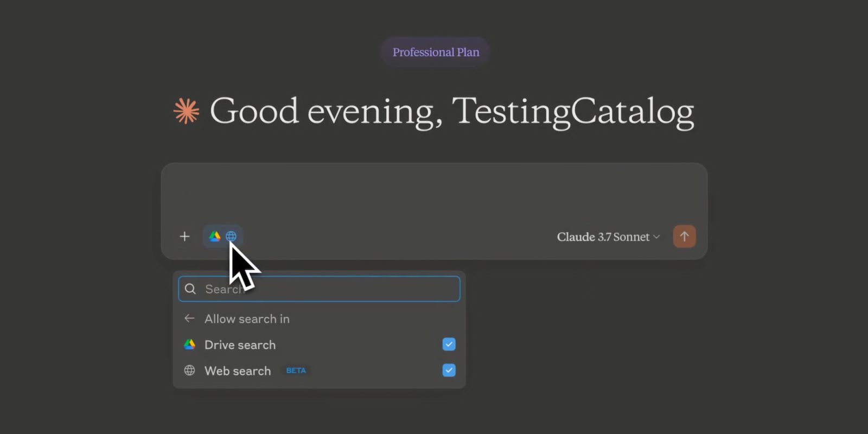The height and width of the screenshot is (434, 868).
Task: Go back using the arrow beside Allow search in
Action: click(x=189, y=318)
